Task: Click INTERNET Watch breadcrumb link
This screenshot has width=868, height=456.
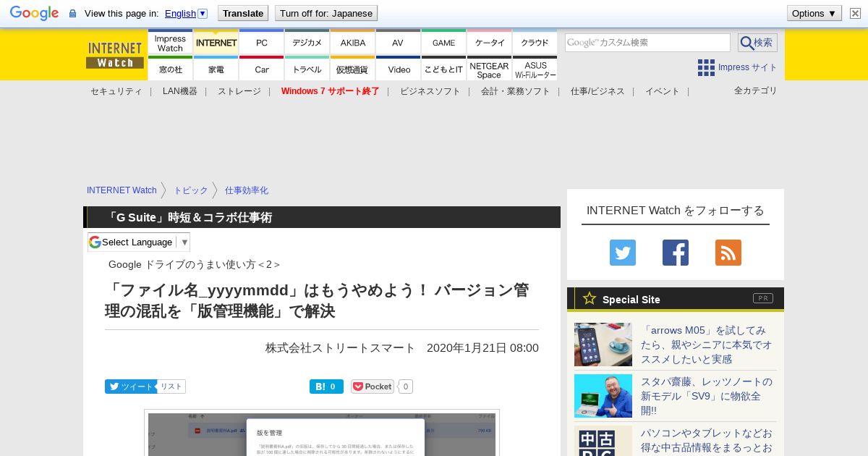Action: (122, 190)
